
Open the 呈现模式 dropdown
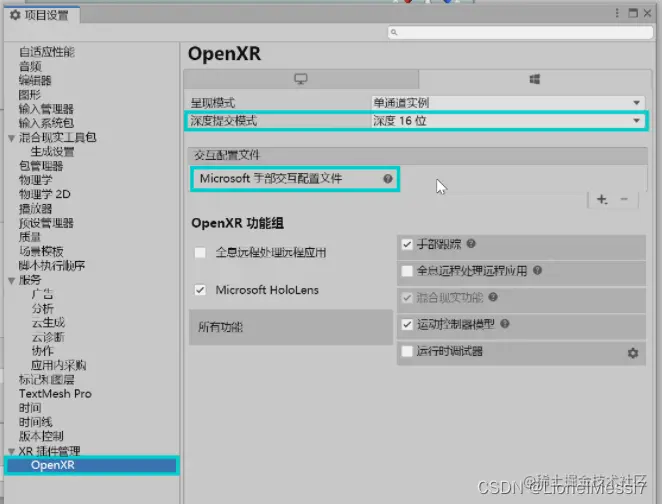(x=508, y=103)
